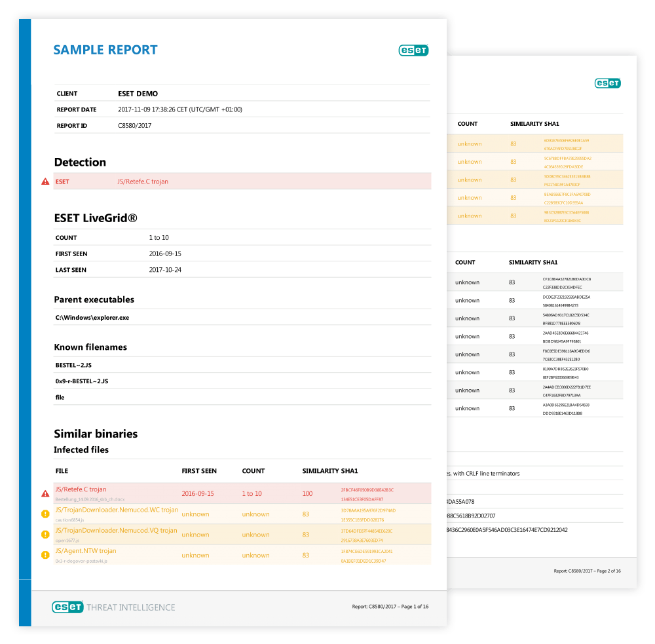Viewport: 655px width, 644px height.
Task: Click the ESET logo on the page 2 sheet
Action: point(607,83)
